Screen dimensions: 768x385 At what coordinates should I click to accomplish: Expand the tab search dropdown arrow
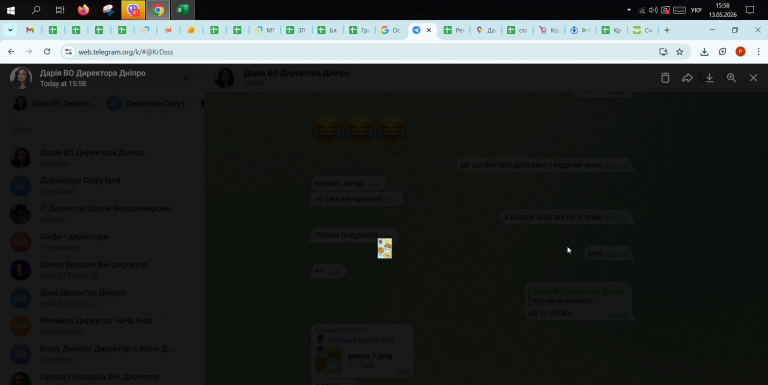pyautogui.click(x=10, y=30)
